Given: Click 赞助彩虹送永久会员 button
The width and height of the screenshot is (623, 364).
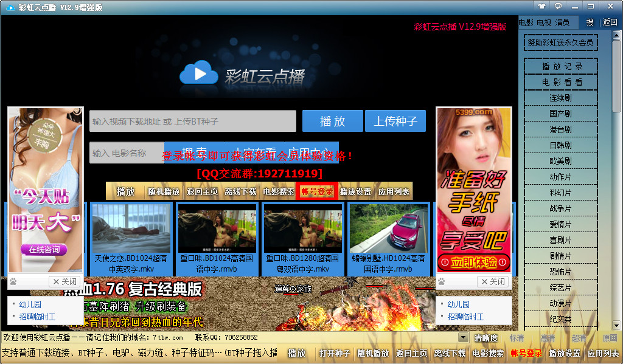Looking at the screenshot, I should [x=560, y=43].
